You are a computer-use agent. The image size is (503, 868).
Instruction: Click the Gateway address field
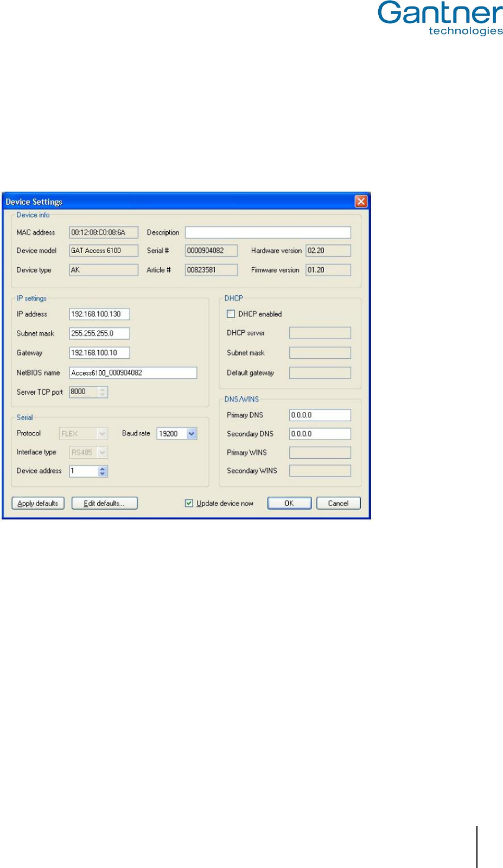tap(99, 353)
